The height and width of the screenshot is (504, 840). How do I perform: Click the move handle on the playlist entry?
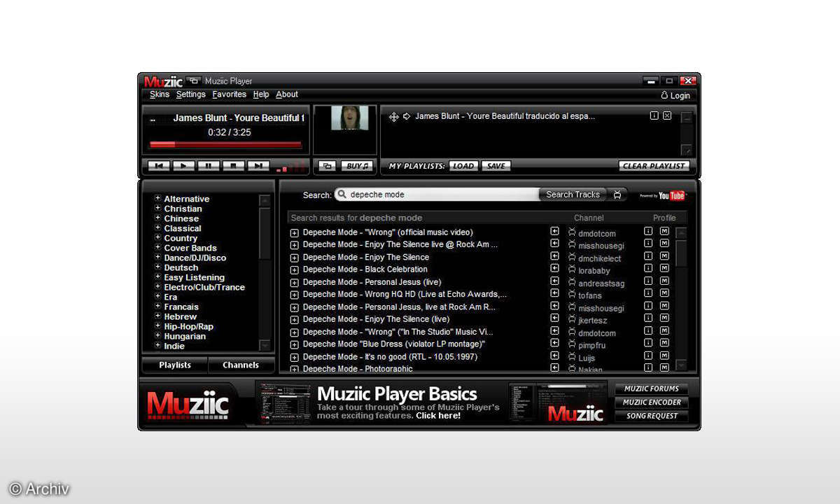click(393, 117)
